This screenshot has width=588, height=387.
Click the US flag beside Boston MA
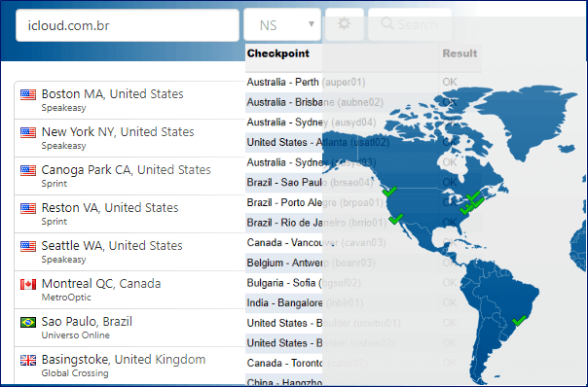point(28,94)
